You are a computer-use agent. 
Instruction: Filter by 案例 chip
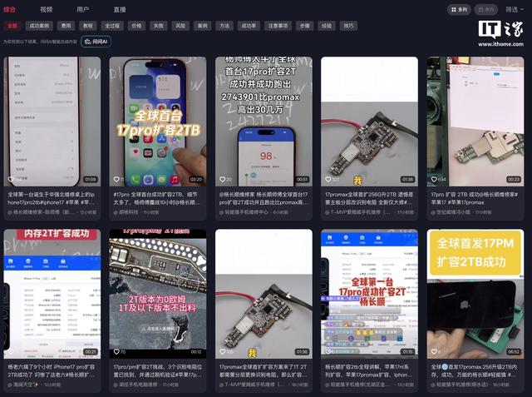pos(203,26)
